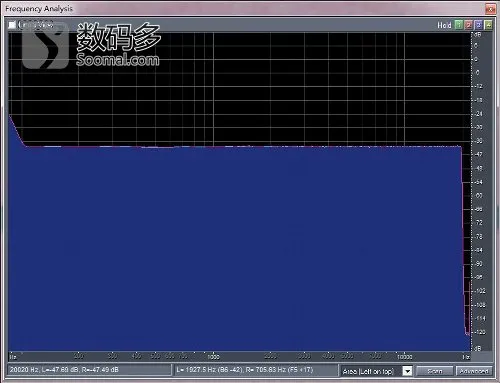Click the 10000 Hz label on frequency axis
The image size is (500, 383).
pyautogui.click(x=404, y=357)
